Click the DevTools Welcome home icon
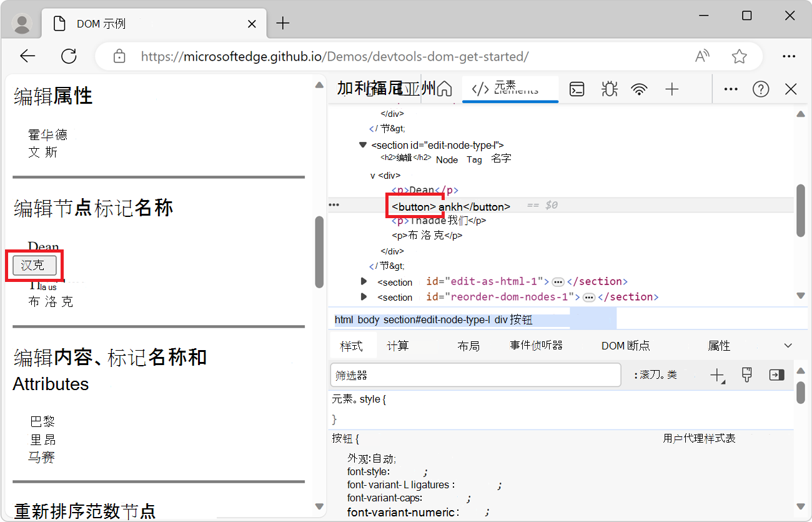The image size is (812, 522). 444,89
